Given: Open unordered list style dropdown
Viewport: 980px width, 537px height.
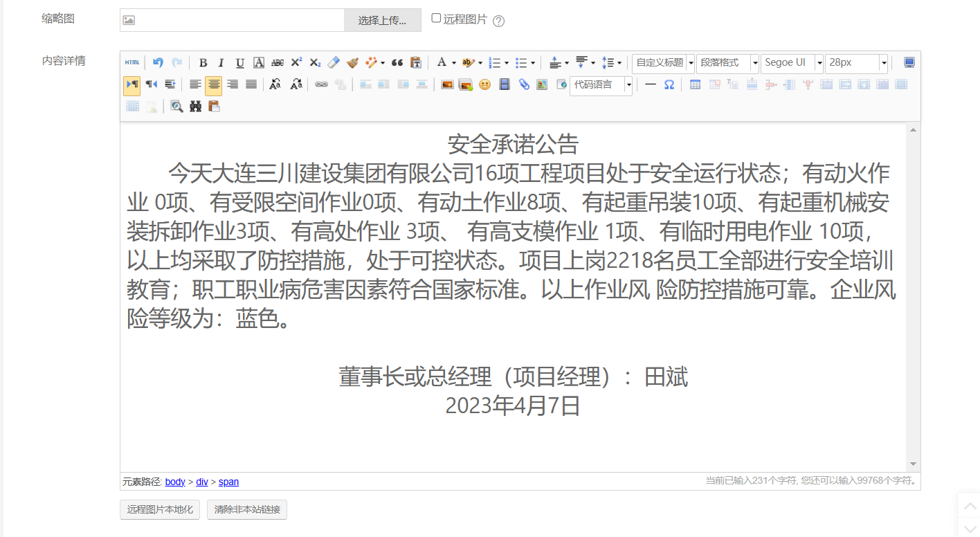Looking at the screenshot, I should (533, 63).
